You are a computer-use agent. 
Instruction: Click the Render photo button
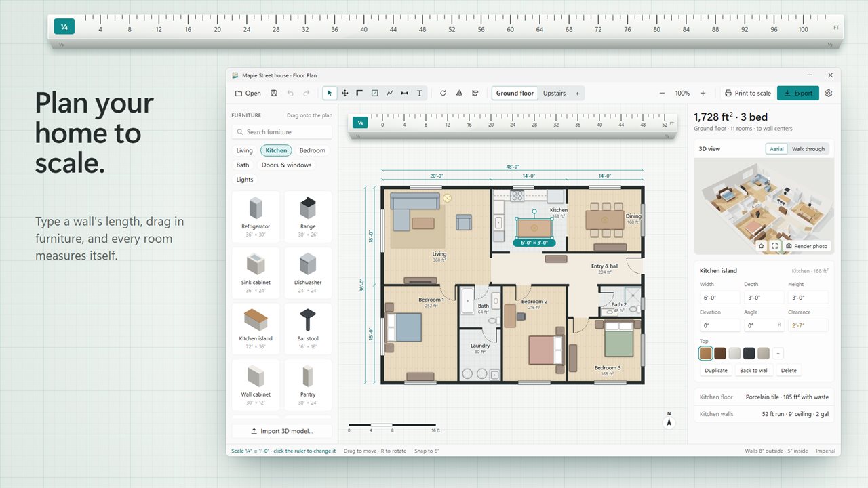click(x=806, y=246)
